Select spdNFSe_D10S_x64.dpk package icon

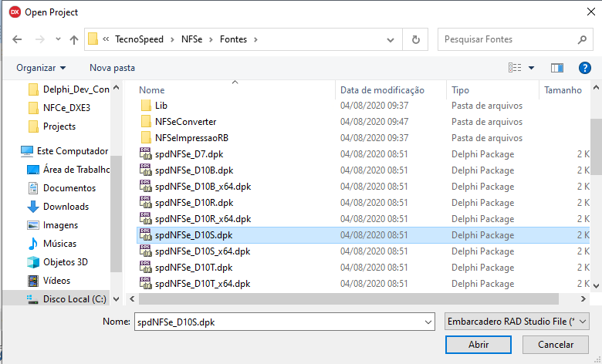pyautogui.click(x=146, y=251)
